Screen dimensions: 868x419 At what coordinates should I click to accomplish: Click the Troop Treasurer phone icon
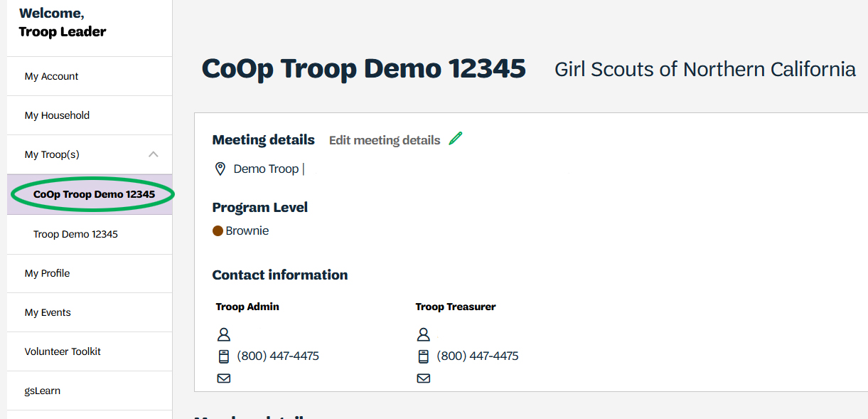pyautogui.click(x=424, y=356)
